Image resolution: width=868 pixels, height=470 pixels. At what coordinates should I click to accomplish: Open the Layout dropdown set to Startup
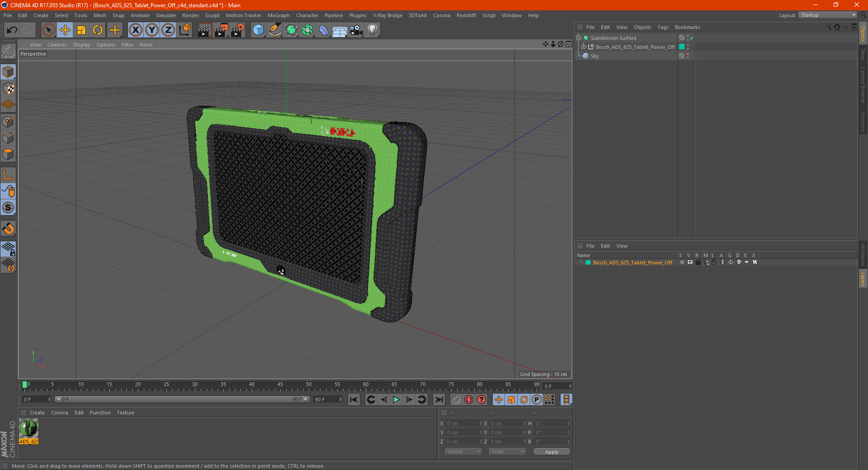828,15
